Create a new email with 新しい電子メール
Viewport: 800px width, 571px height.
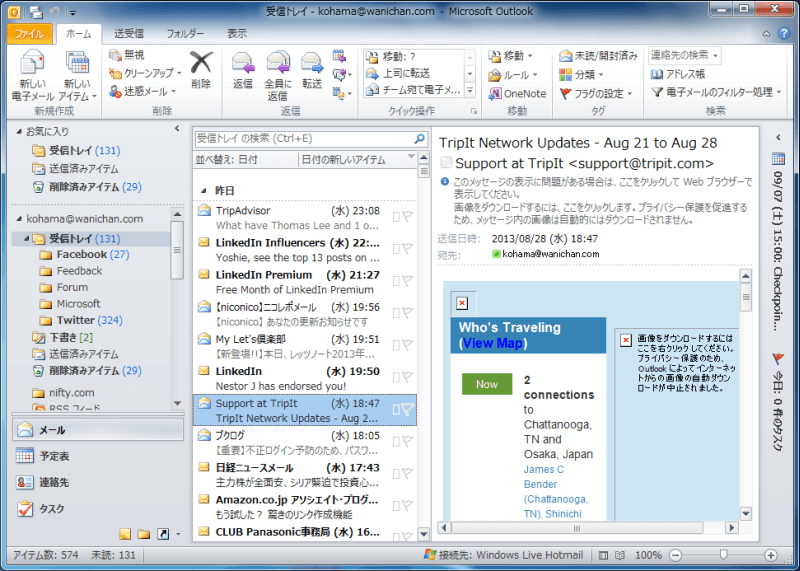[33, 76]
